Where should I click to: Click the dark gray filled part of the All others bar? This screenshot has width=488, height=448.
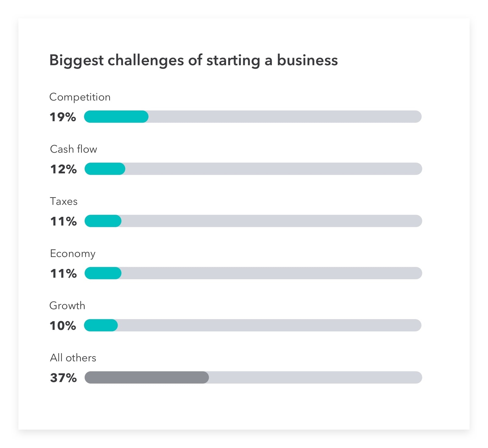pyautogui.click(x=147, y=378)
